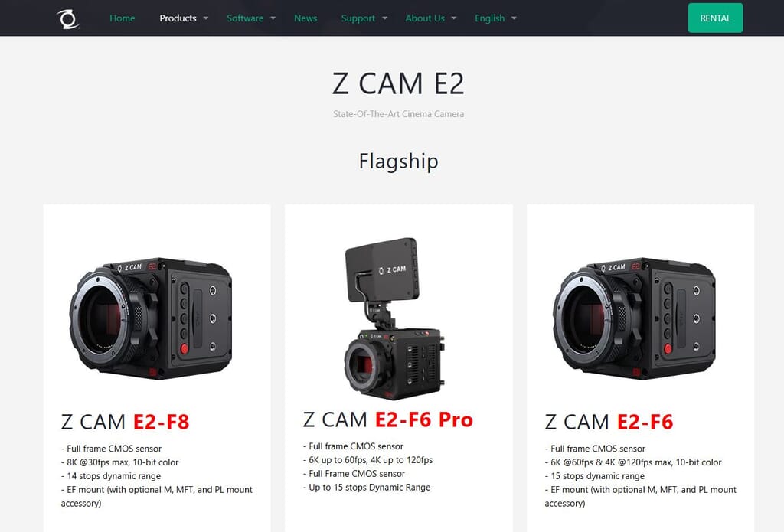Click the About Us menu label
This screenshot has height=532, width=784.
click(x=425, y=18)
